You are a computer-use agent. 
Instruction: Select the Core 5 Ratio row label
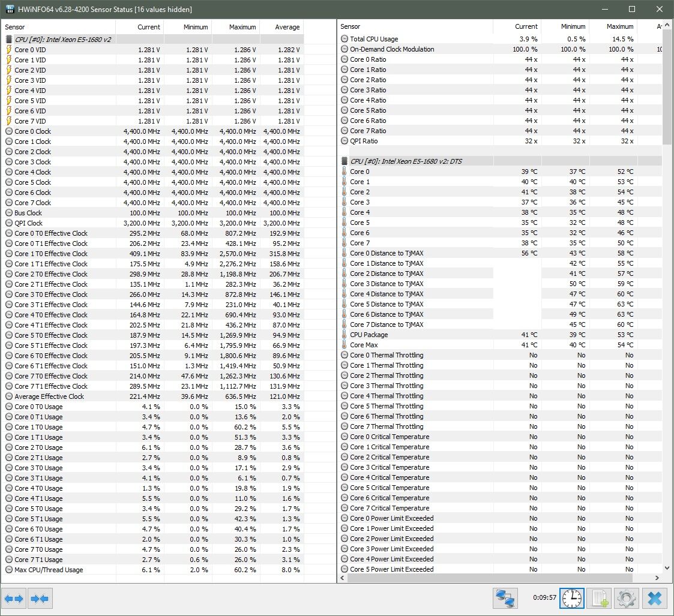[368, 110]
